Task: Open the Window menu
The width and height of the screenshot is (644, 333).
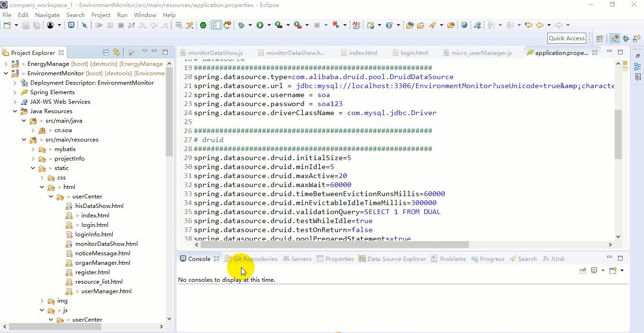Action: [145, 15]
